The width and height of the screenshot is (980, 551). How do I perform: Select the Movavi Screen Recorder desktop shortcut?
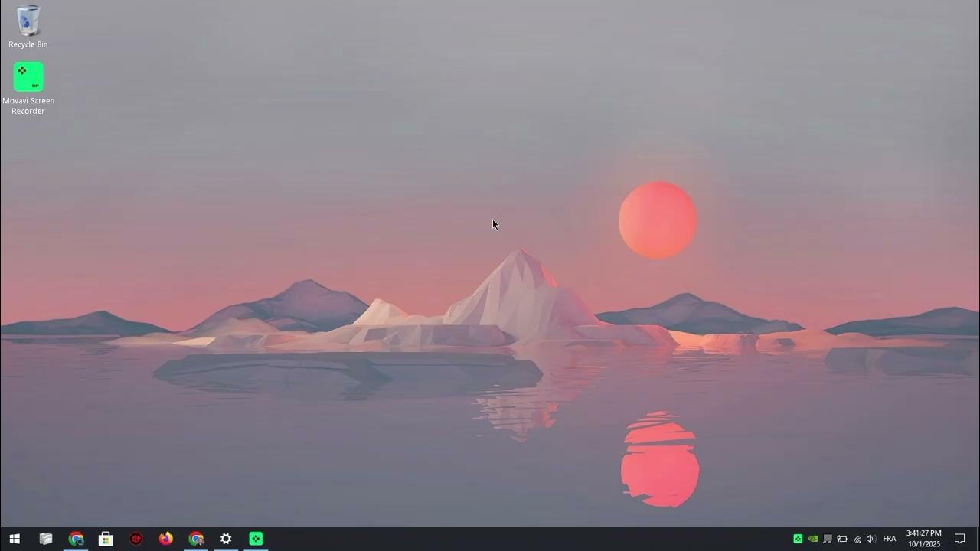click(x=28, y=89)
